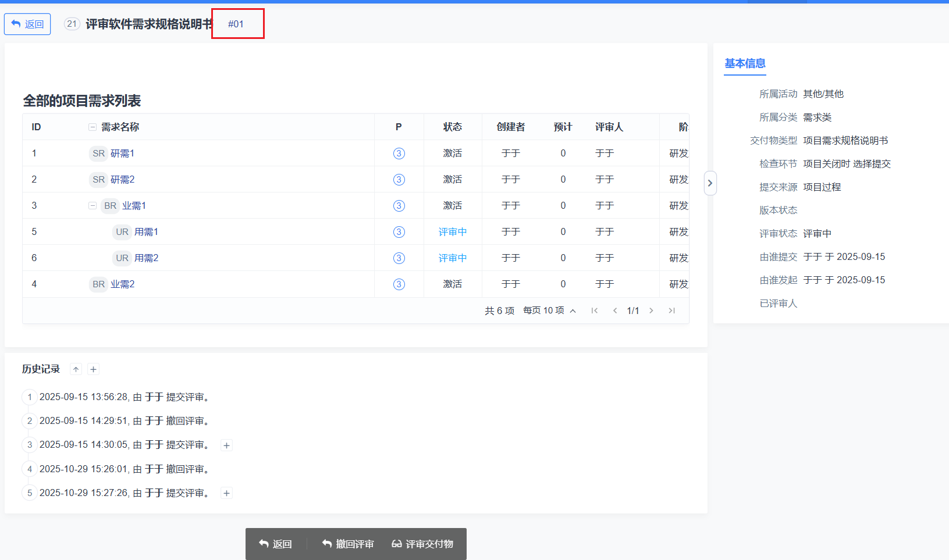Collapse all rows via 需求名称 header toggle

(93, 127)
